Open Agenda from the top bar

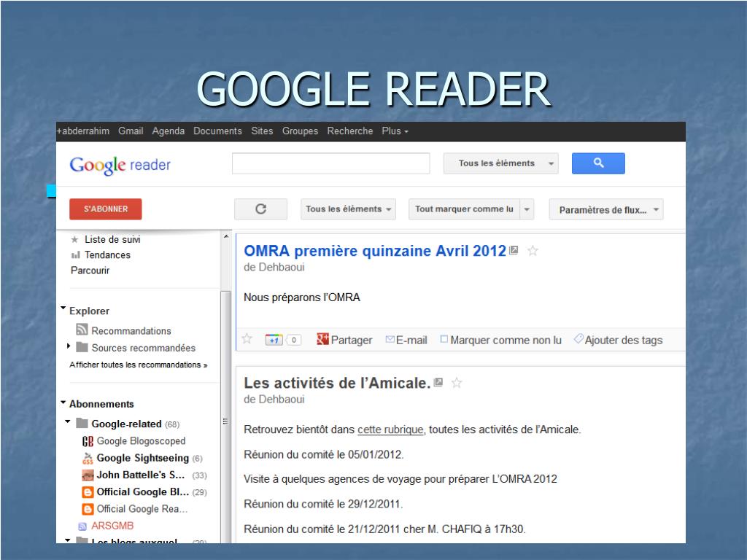tap(169, 131)
